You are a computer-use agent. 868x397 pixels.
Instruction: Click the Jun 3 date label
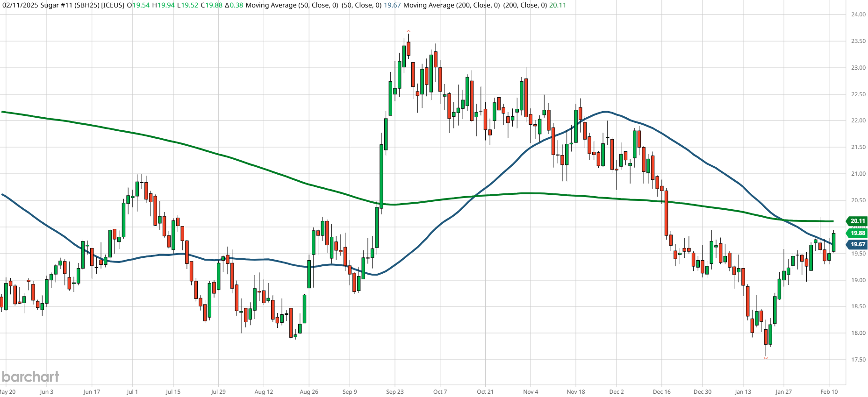pos(47,392)
